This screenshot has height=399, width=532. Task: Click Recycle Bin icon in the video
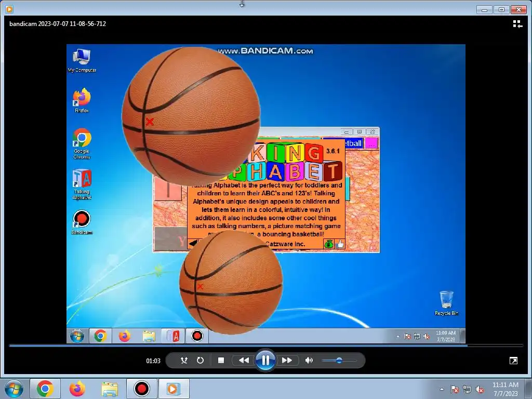(x=446, y=303)
